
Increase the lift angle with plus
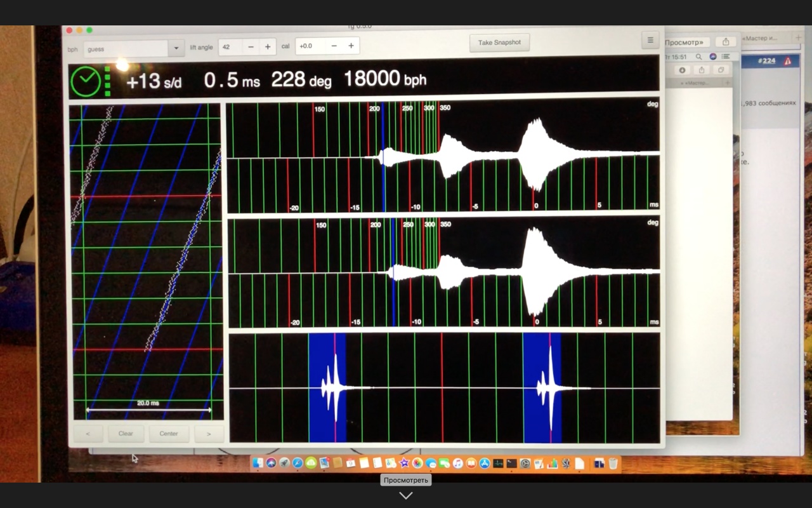click(268, 47)
